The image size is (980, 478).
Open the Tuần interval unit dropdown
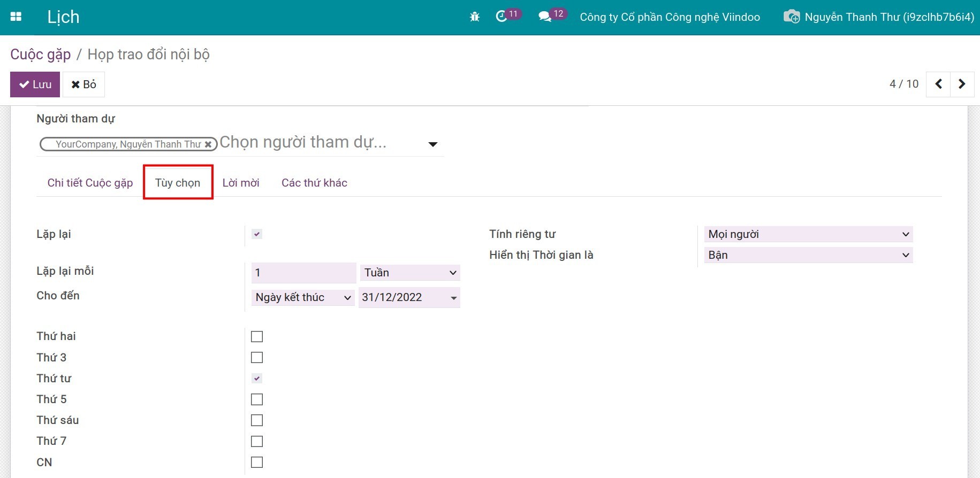pyautogui.click(x=409, y=273)
